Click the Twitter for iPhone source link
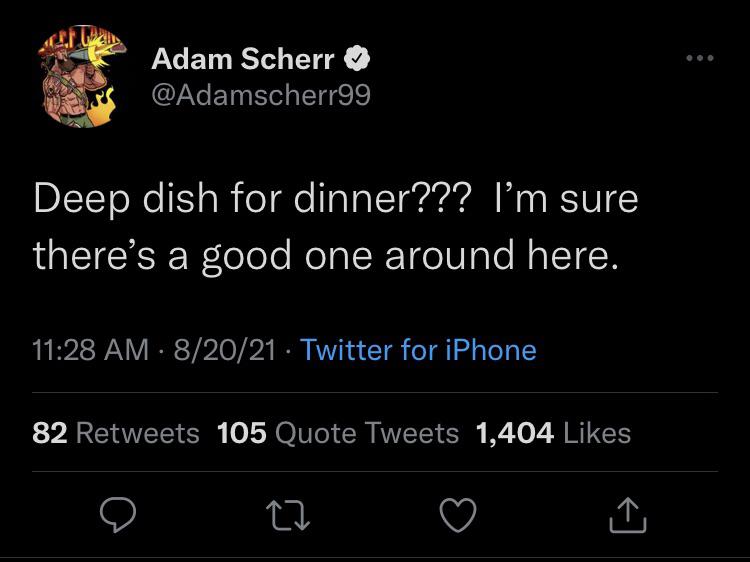 pos(418,350)
